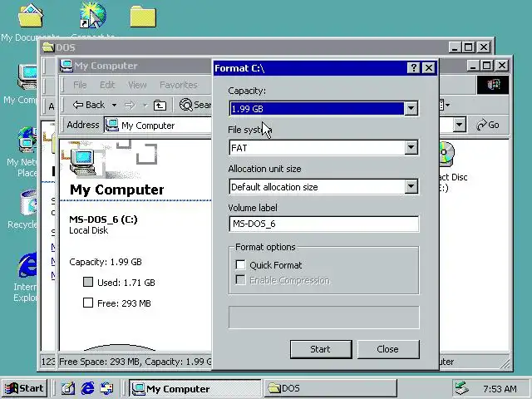Click the Recycle Bin desktop icon
The image size is (532, 399).
coord(28,203)
